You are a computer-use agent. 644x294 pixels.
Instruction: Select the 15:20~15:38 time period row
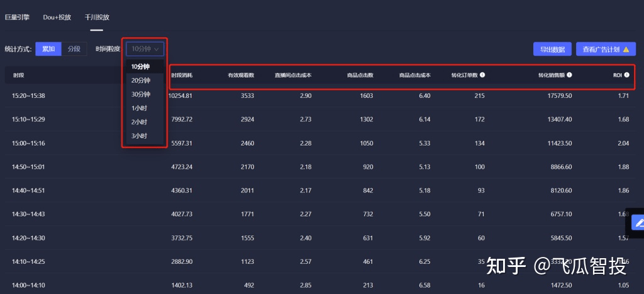pos(320,95)
